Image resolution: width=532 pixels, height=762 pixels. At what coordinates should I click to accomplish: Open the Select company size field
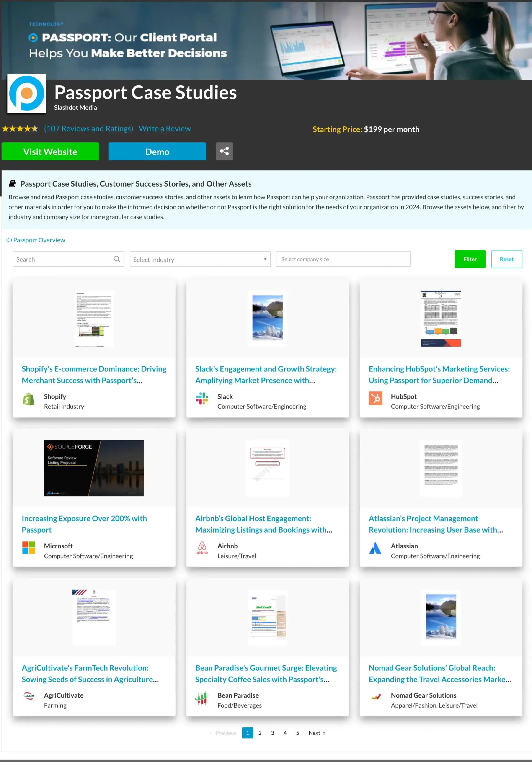[343, 259]
